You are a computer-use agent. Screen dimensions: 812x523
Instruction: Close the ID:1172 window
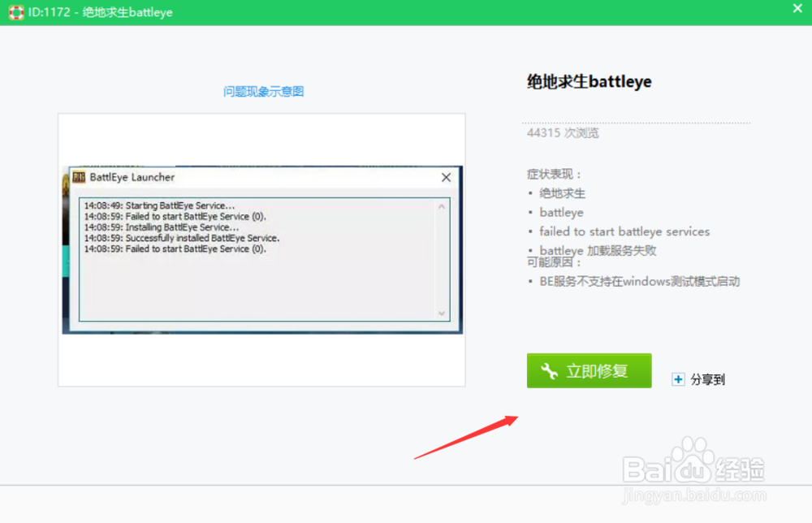click(797, 8)
